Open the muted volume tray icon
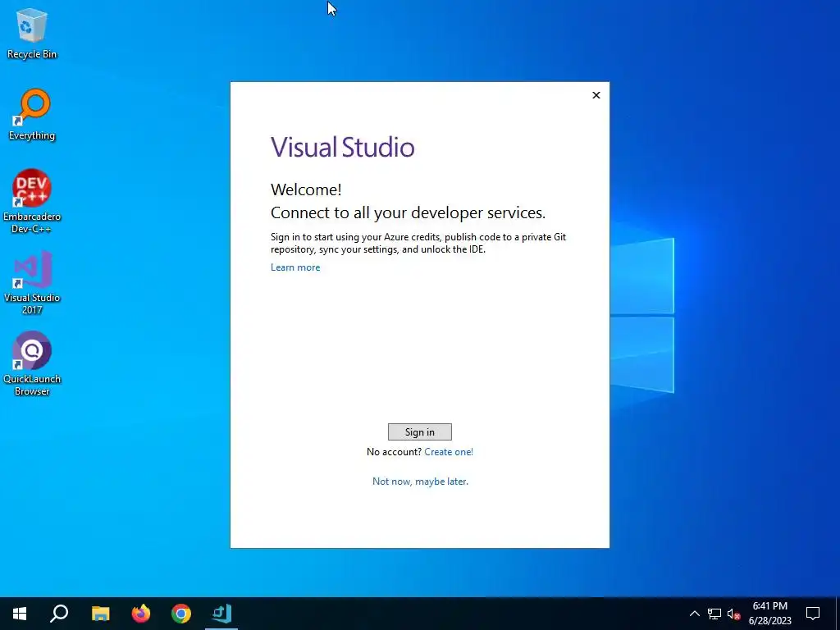The width and height of the screenshot is (840, 630). click(733, 614)
